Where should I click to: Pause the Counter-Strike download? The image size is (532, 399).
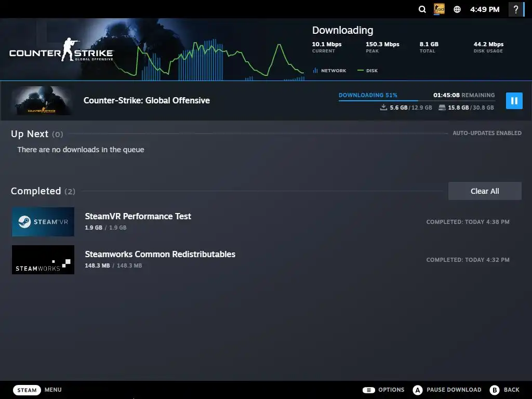(x=514, y=101)
